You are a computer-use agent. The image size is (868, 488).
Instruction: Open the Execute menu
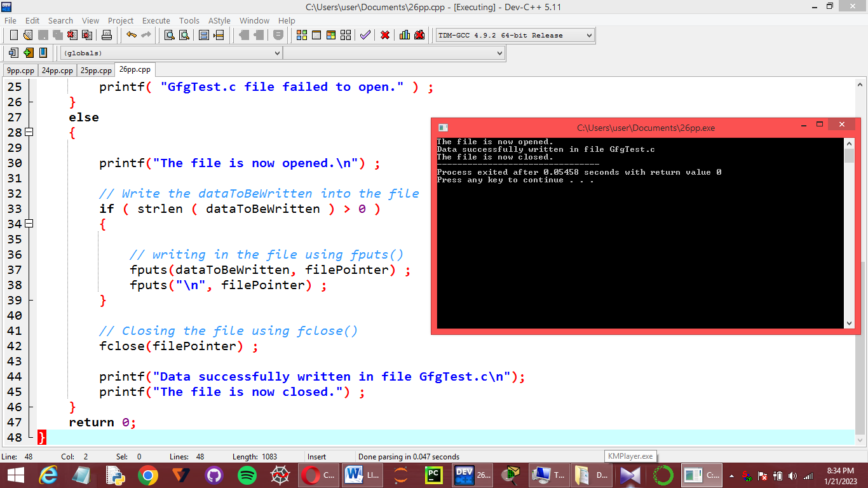pyautogui.click(x=156, y=20)
